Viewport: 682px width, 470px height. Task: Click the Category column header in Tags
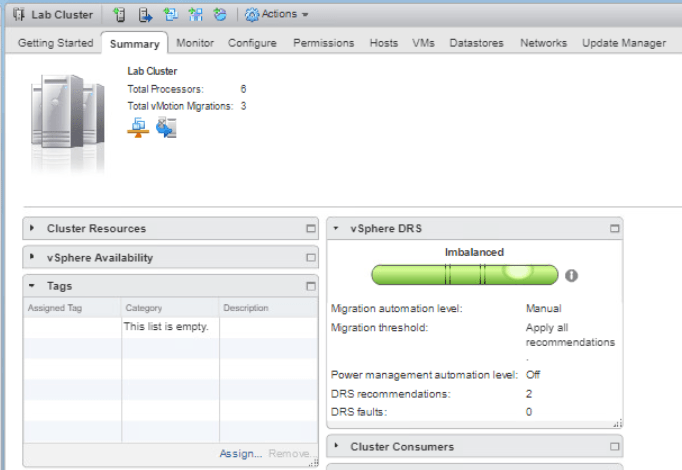(x=143, y=308)
